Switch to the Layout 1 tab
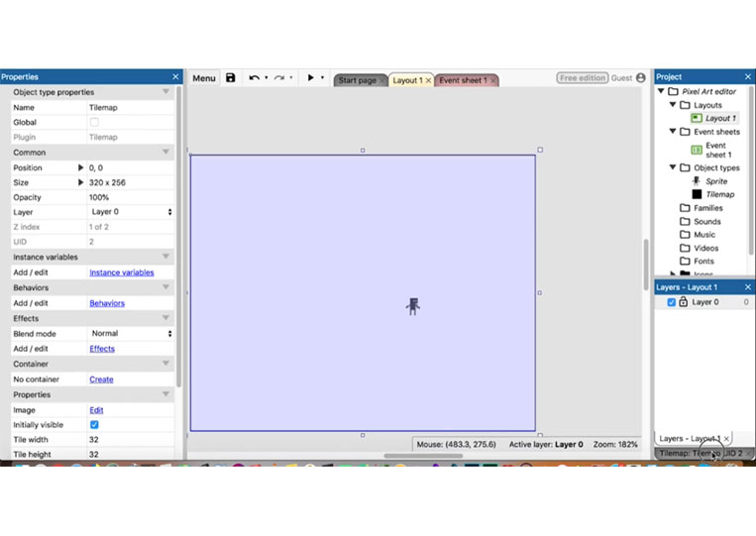The width and height of the screenshot is (756, 536). 407,80
